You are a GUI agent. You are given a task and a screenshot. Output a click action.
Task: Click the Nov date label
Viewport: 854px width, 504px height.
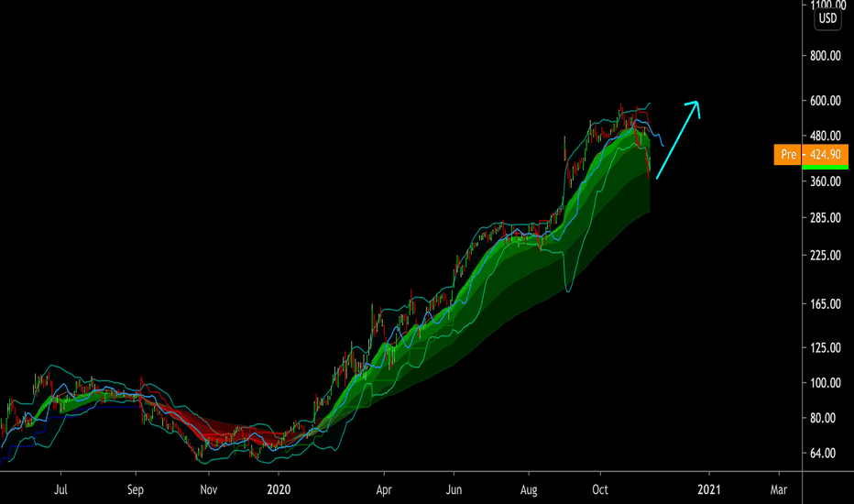(x=209, y=489)
